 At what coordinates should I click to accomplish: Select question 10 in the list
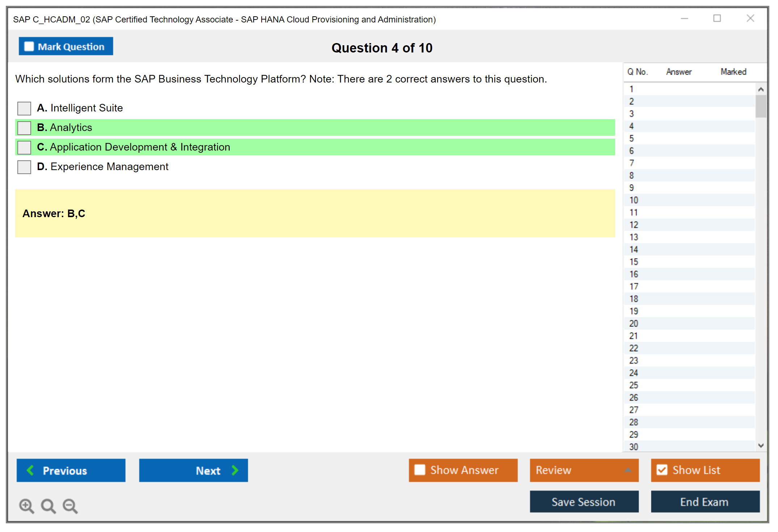click(x=634, y=200)
